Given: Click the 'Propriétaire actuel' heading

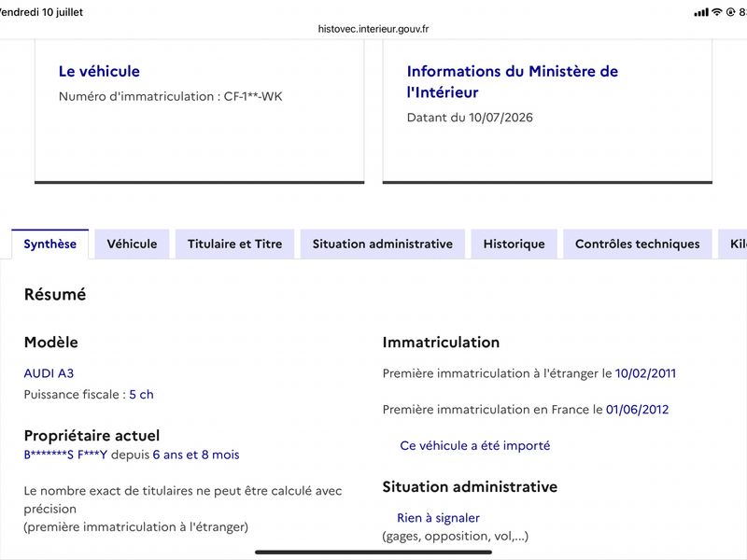Looking at the screenshot, I should click(x=92, y=435).
